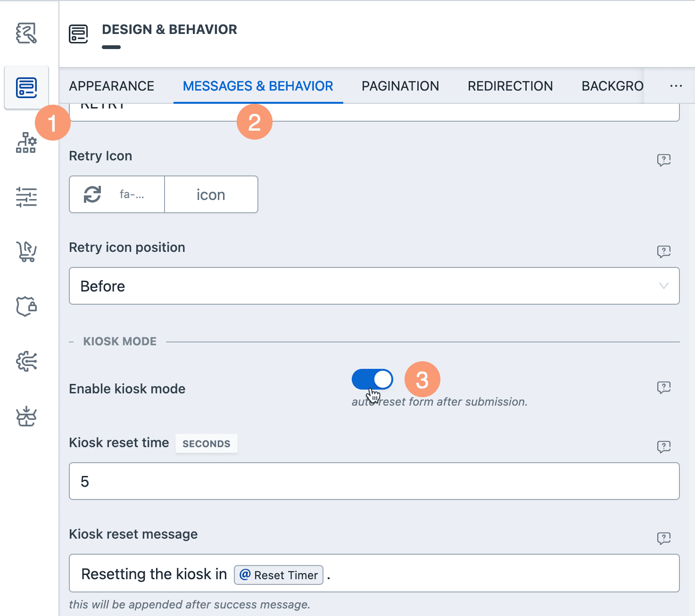Click the Enable kiosk mode label
Viewport: 695px width, 616px height.
click(127, 389)
